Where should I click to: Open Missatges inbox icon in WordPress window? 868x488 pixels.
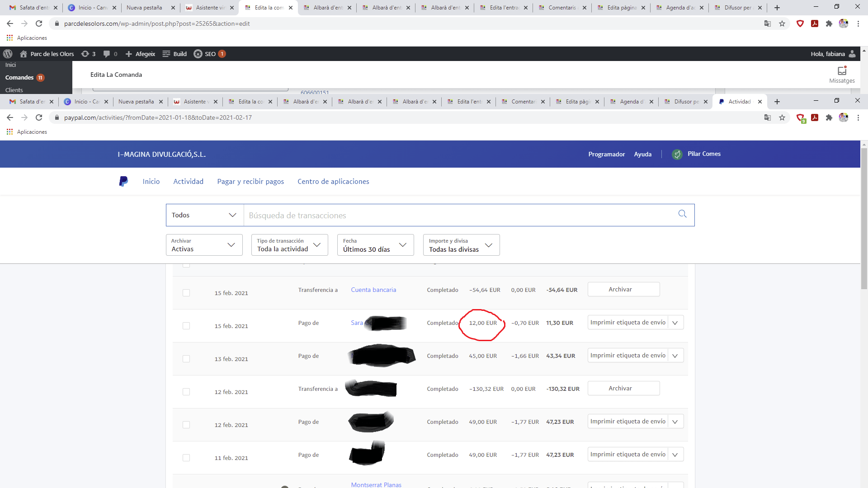[x=842, y=71]
